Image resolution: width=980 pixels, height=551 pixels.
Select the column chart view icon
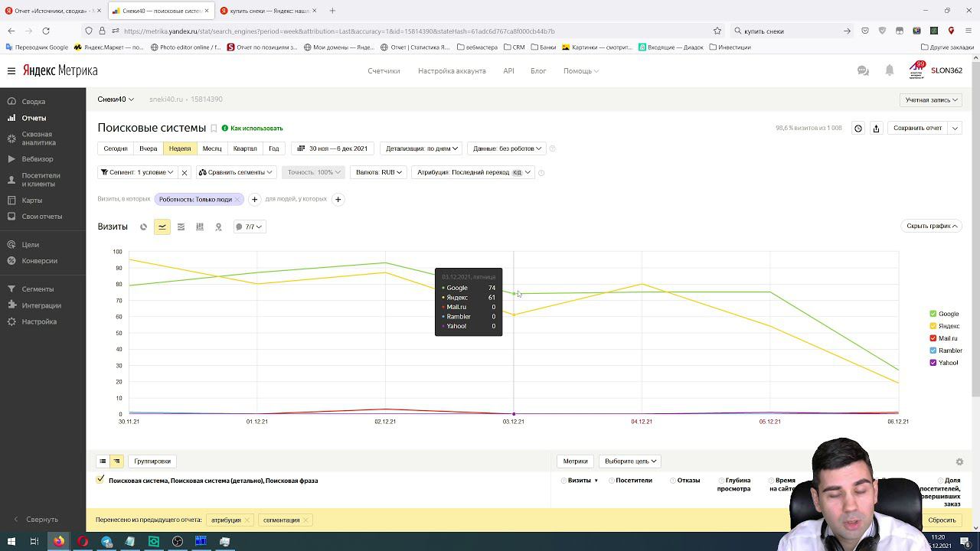tap(200, 227)
